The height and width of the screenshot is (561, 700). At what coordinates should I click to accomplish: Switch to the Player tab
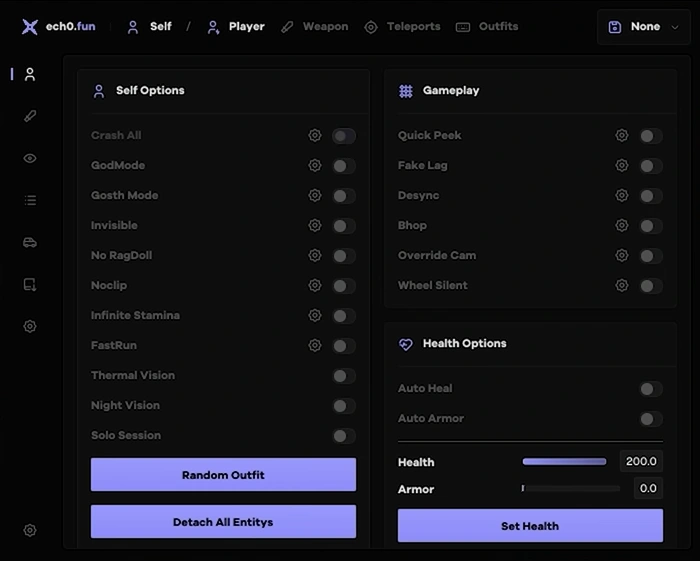(236, 27)
